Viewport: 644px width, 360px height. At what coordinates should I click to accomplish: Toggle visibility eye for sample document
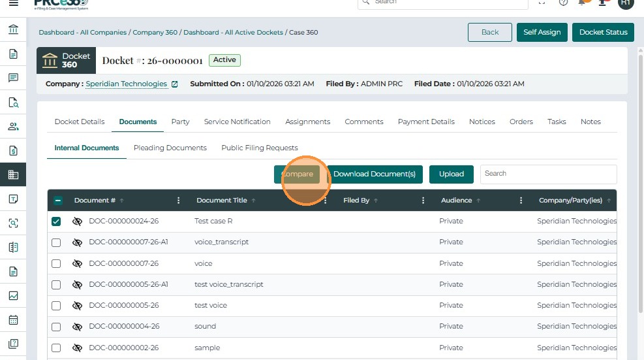(77, 348)
